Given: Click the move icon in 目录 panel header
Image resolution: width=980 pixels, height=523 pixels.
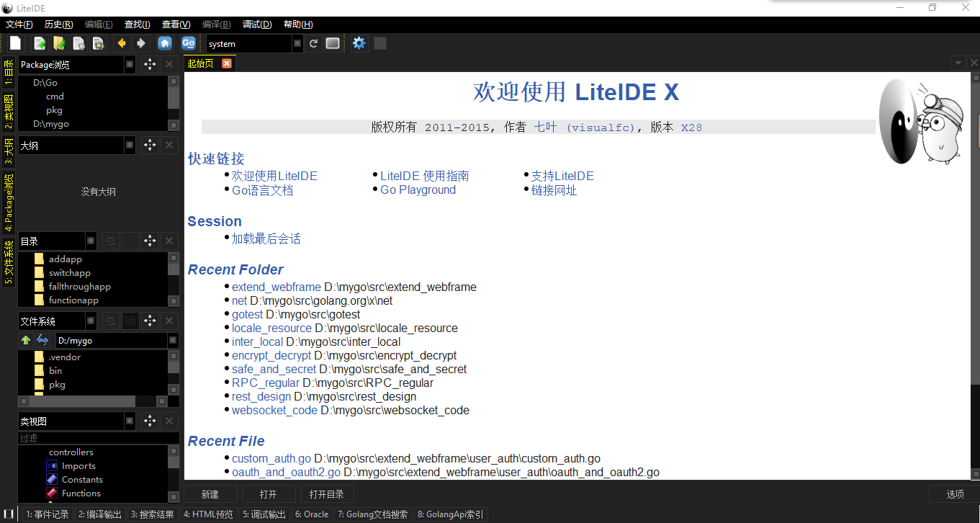Looking at the screenshot, I should click(149, 241).
